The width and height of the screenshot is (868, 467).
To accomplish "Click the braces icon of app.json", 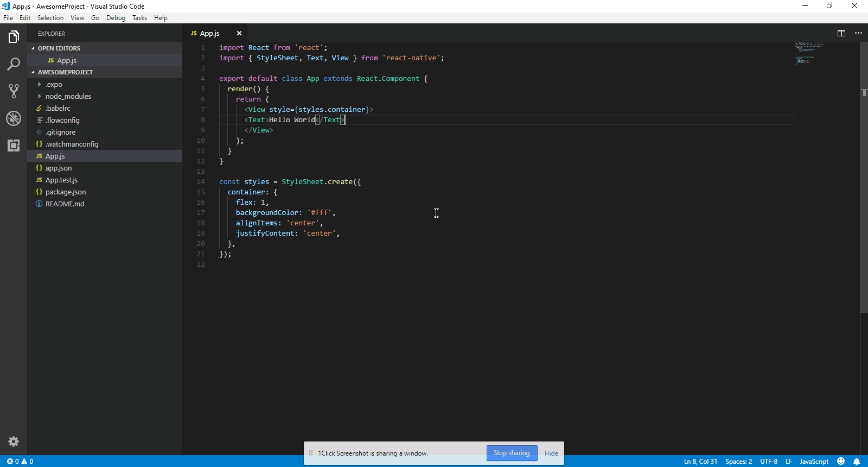I will click(39, 168).
